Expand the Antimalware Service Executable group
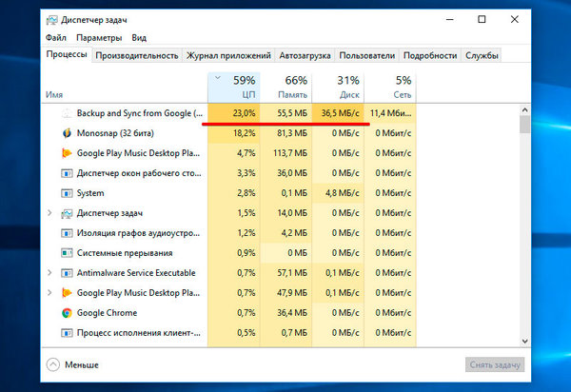Image resolution: width=571 pixels, height=392 pixels. [x=49, y=273]
